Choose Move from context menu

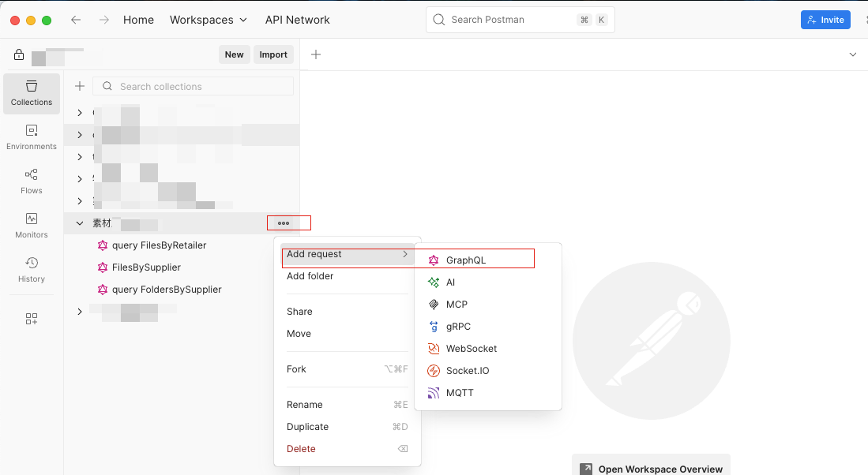coord(347,334)
